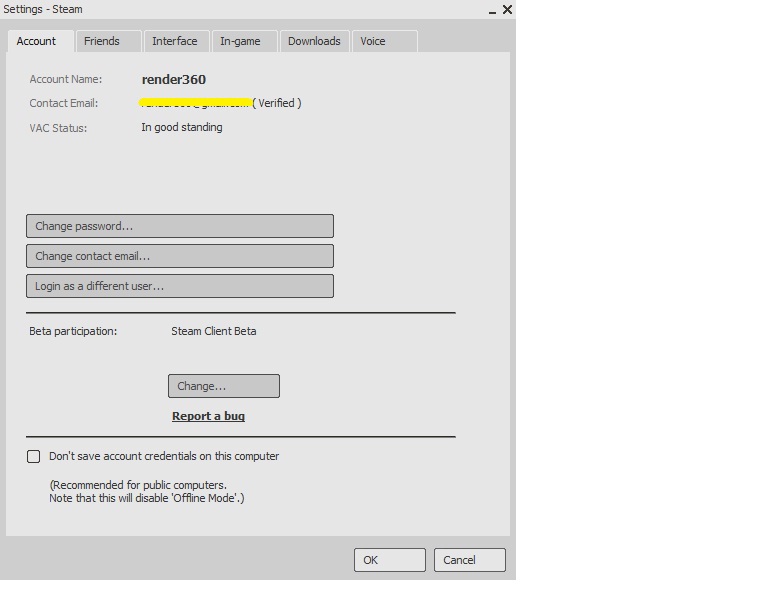Screen dimensions: 768x614
Task: Minimize the Steam Settings window
Action: click(x=492, y=10)
